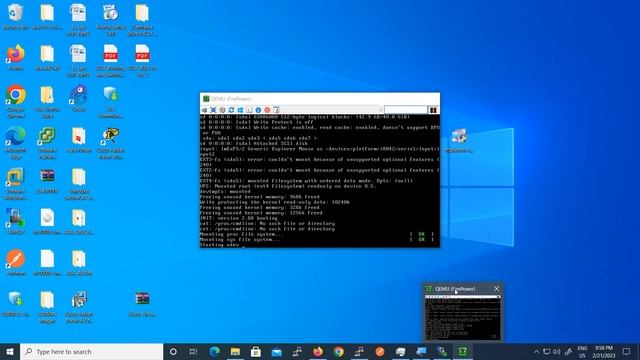Switch to Chrome in the taskbar
Screen dimensions: 640x360
[338, 351]
